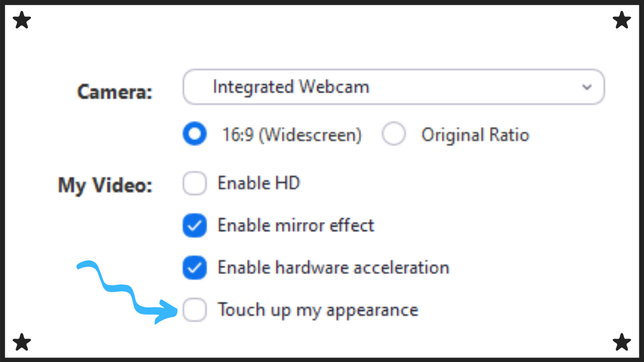Viewport: 644px width, 362px height.
Task: Click the top-right star icon
Action: pyautogui.click(x=622, y=21)
